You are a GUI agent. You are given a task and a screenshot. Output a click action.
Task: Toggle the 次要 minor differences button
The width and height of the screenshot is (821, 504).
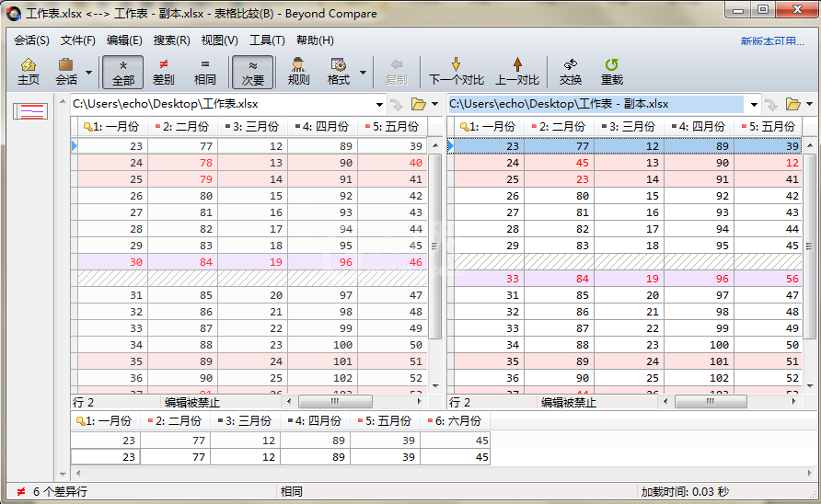252,72
